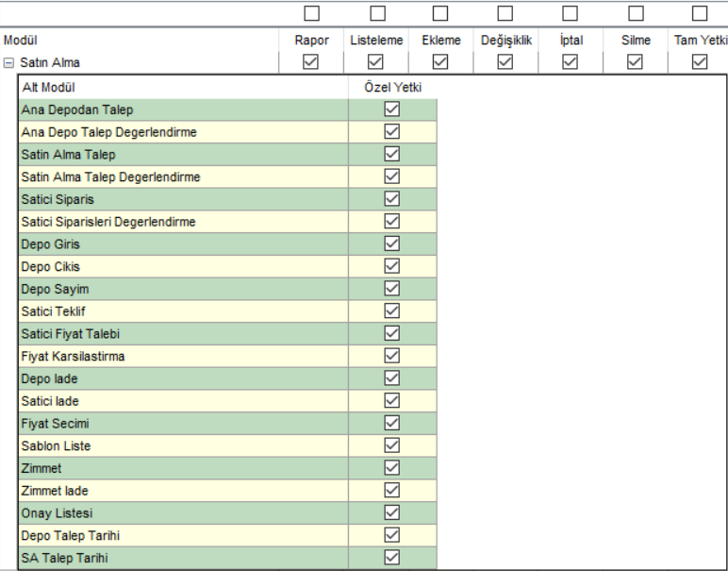Toggle the top header checkbox above Değişiklik
The width and height of the screenshot is (728, 571).
pos(505,13)
